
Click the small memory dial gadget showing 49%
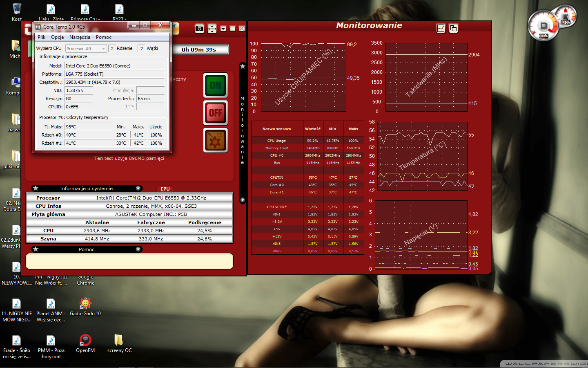[x=566, y=16]
